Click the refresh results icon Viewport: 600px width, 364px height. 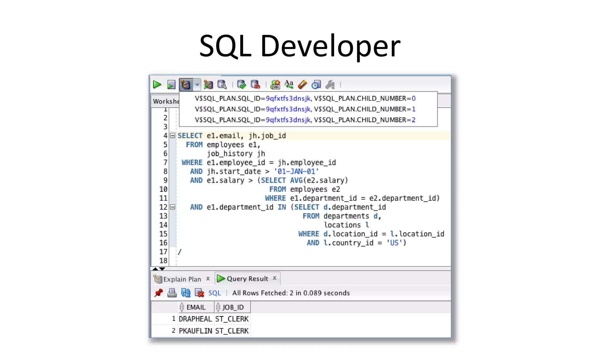(x=186, y=293)
